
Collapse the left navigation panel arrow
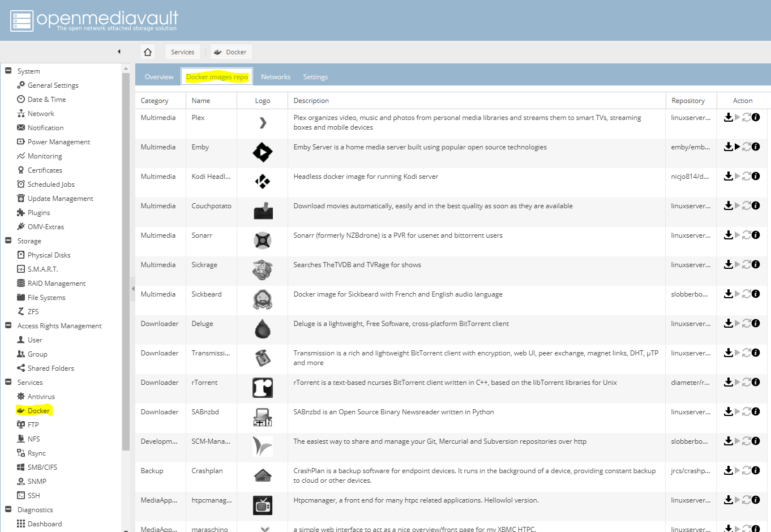119,52
